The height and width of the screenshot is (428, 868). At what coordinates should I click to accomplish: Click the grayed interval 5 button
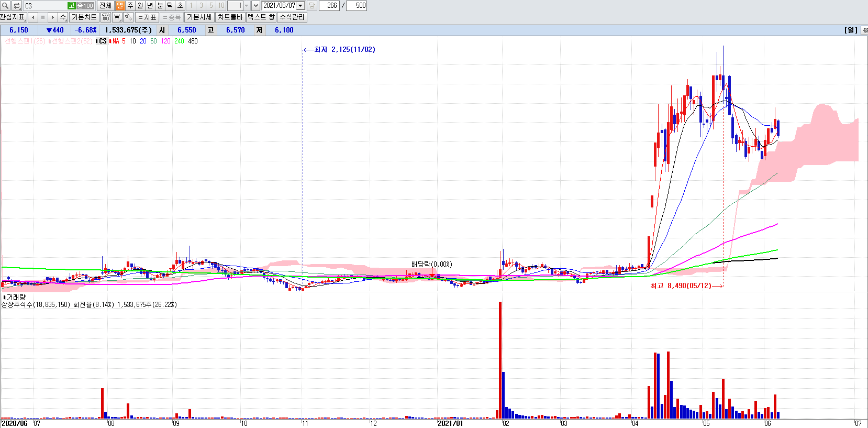tap(211, 6)
